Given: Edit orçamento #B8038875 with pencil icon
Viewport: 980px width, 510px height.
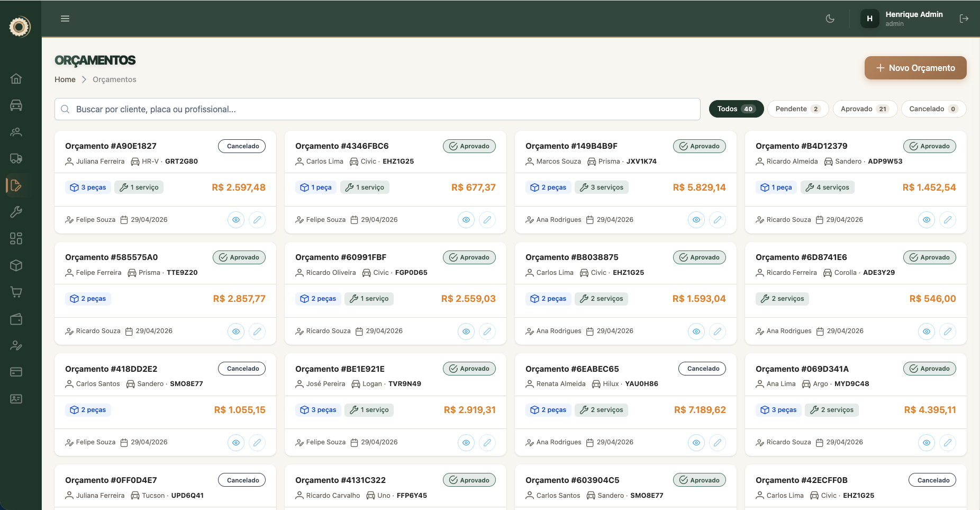Looking at the screenshot, I should click(x=718, y=332).
